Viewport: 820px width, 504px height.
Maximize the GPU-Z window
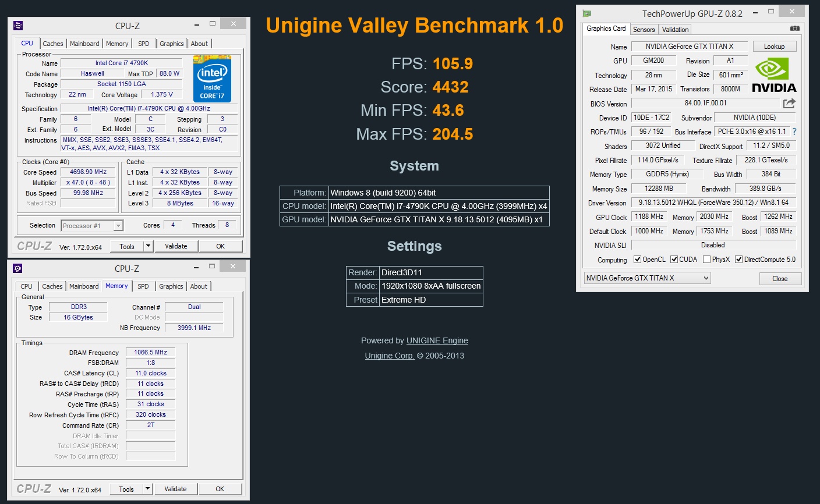tap(771, 11)
